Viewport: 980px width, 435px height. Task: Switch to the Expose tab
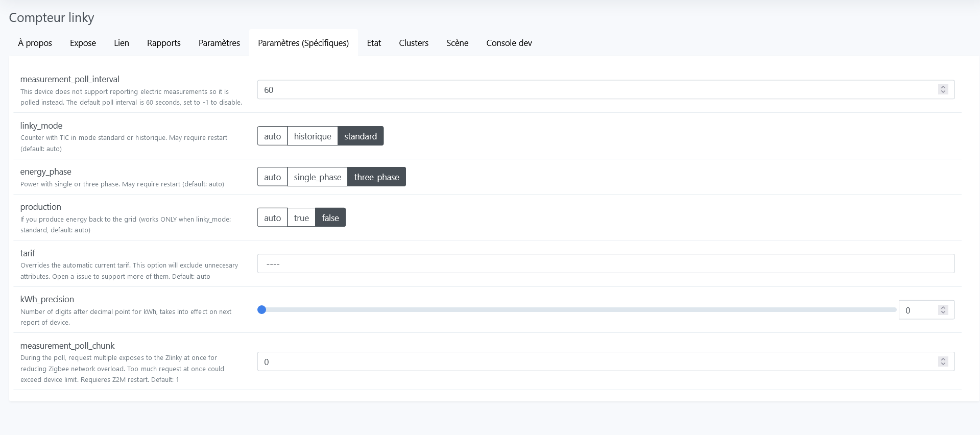click(x=83, y=43)
